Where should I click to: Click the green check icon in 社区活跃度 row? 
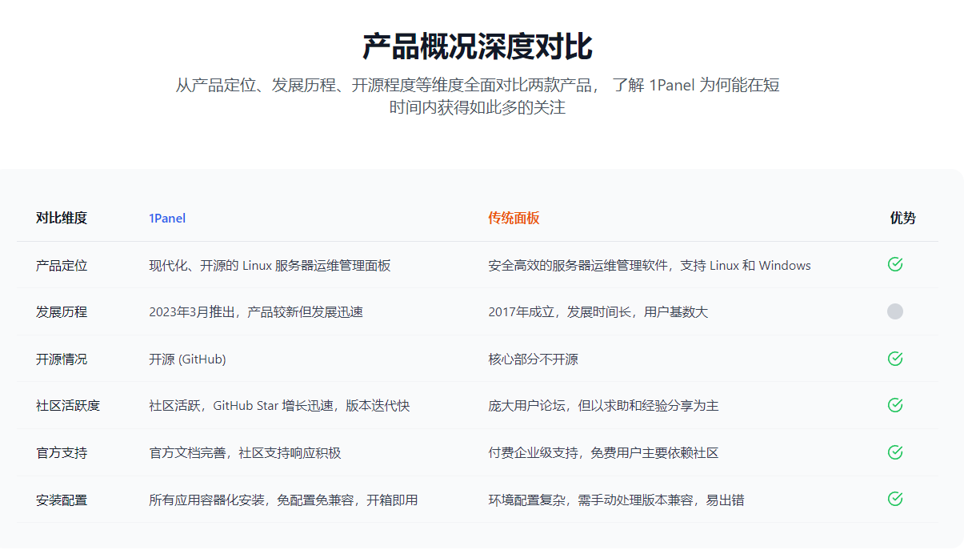[x=895, y=405]
